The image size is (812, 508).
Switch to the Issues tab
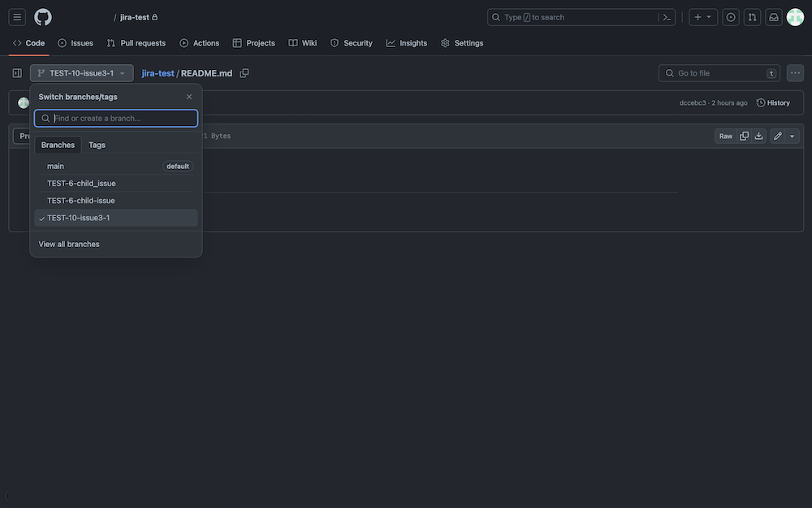point(76,43)
